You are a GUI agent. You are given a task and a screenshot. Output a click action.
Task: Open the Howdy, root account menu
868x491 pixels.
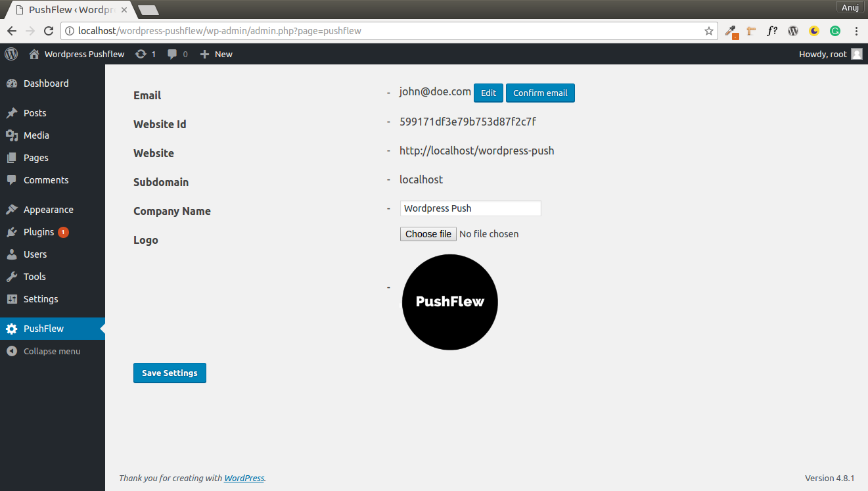[831, 54]
